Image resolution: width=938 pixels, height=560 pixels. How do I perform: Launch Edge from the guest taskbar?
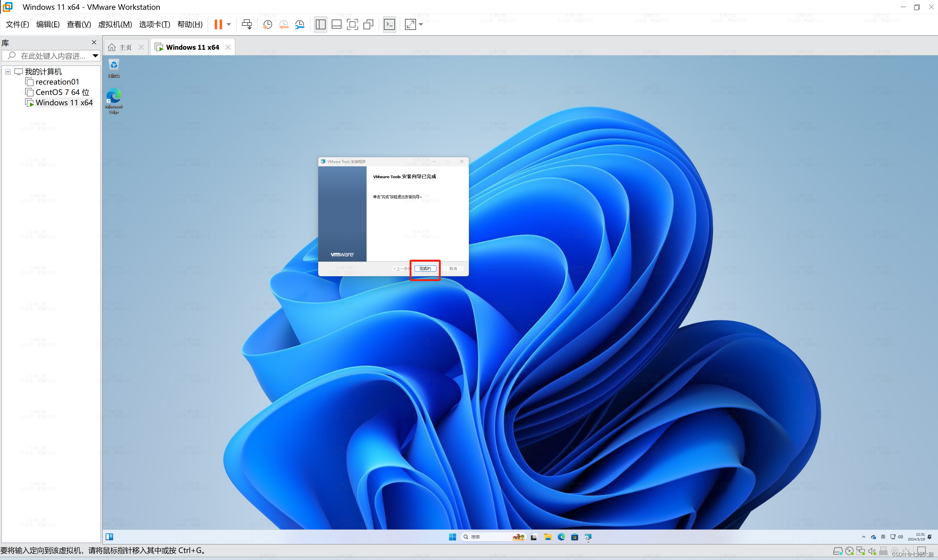(x=561, y=537)
